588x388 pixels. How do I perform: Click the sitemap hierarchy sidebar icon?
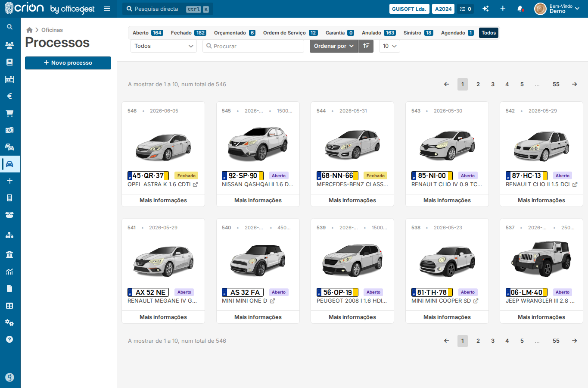pyautogui.click(x=9, y=235)
